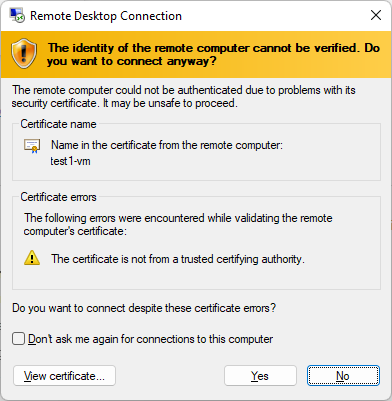
Task: Click the 'Name in the certificate' description text
Action: 167,145
